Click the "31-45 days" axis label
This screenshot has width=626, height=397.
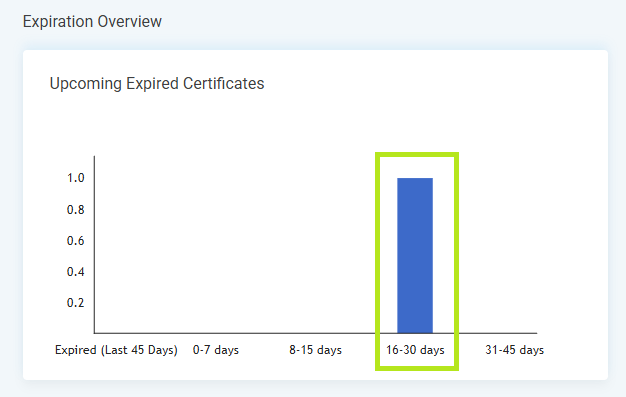point(515,350)
